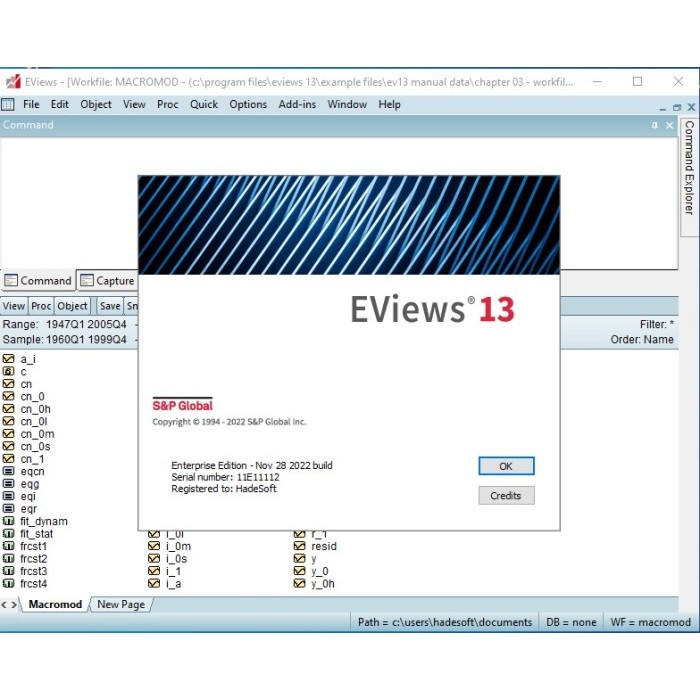Screen dimensions: 700x700
Task: Select the graph icon for fit_stat
Action: click(x=8, y=533)
